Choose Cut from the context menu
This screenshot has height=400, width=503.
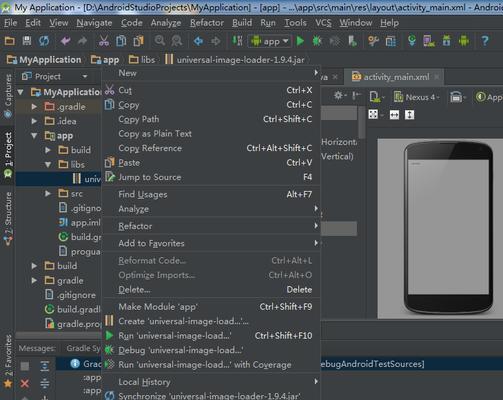click(211, 90)
